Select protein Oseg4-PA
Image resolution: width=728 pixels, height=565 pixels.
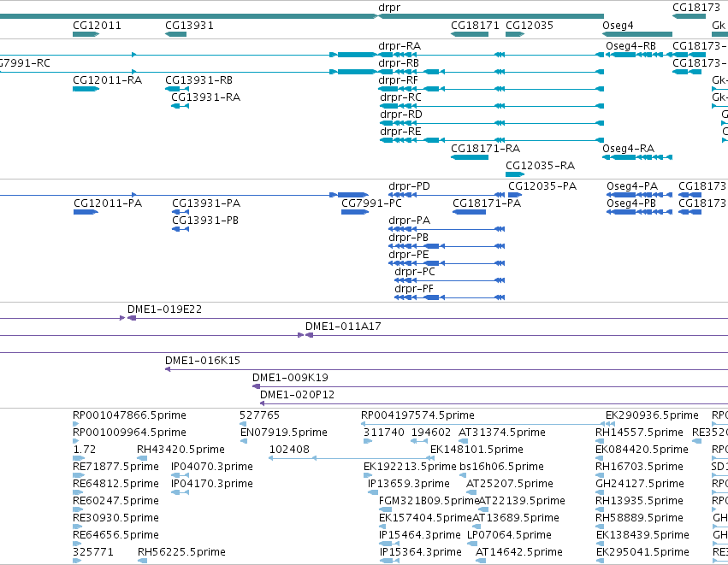(632, 186)
